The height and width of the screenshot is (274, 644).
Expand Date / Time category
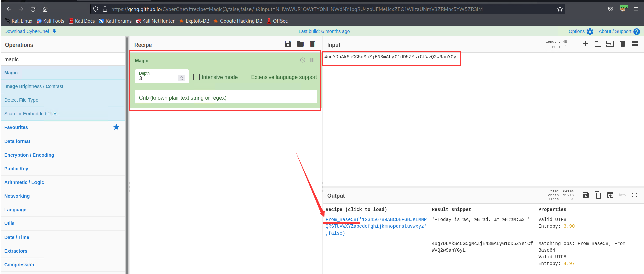coord(63,237)
